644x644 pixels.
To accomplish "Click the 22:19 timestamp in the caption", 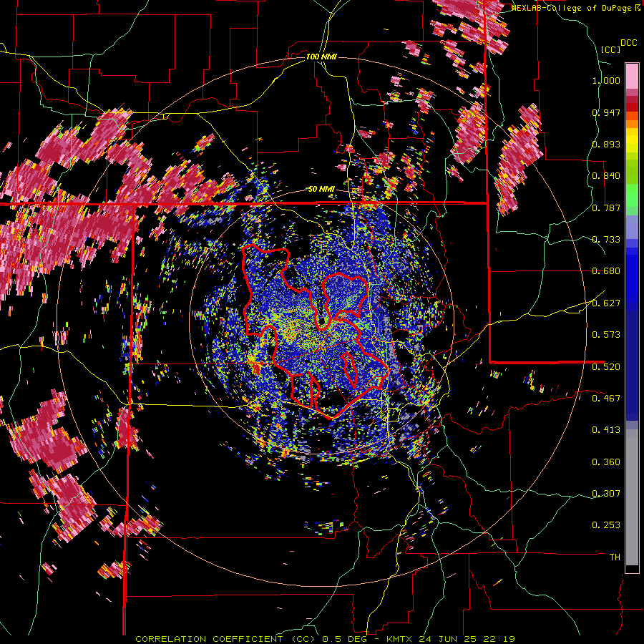I will 499,639.
